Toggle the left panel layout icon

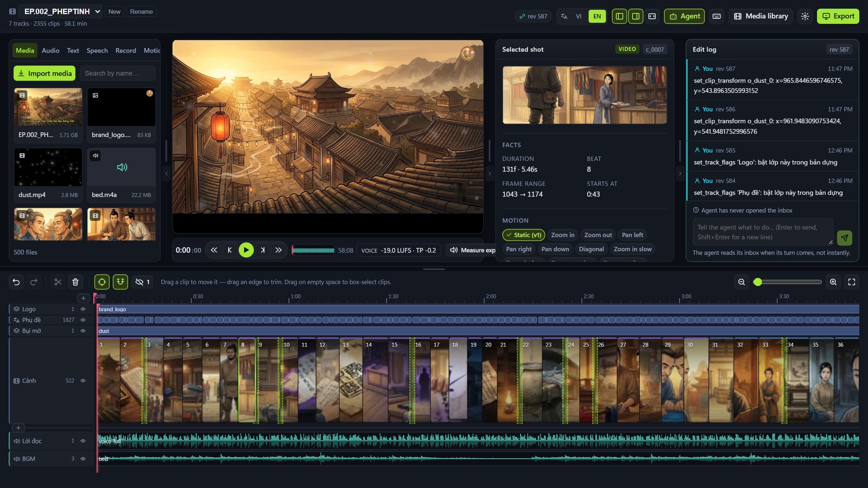click(x=619, y=16)
